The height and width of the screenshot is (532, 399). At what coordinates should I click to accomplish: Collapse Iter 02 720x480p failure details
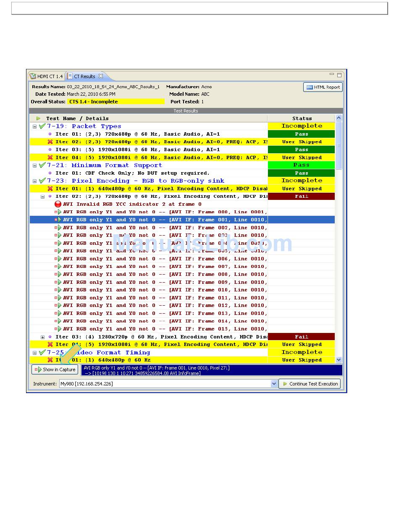pyautogui.click(x=42, y=197)
